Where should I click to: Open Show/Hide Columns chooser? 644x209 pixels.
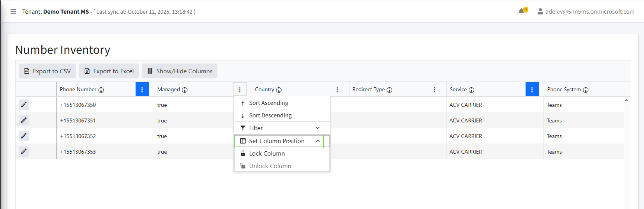coord(180,71)
